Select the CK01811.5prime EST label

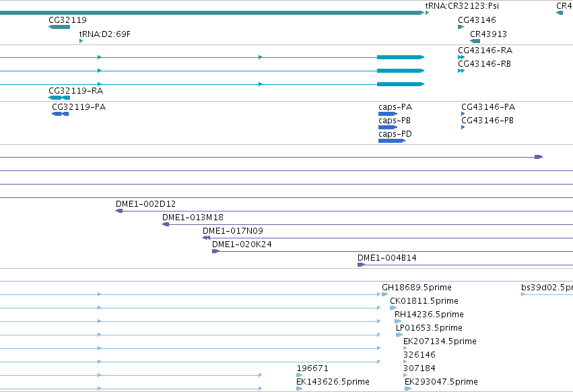click(x=424, y=301)
